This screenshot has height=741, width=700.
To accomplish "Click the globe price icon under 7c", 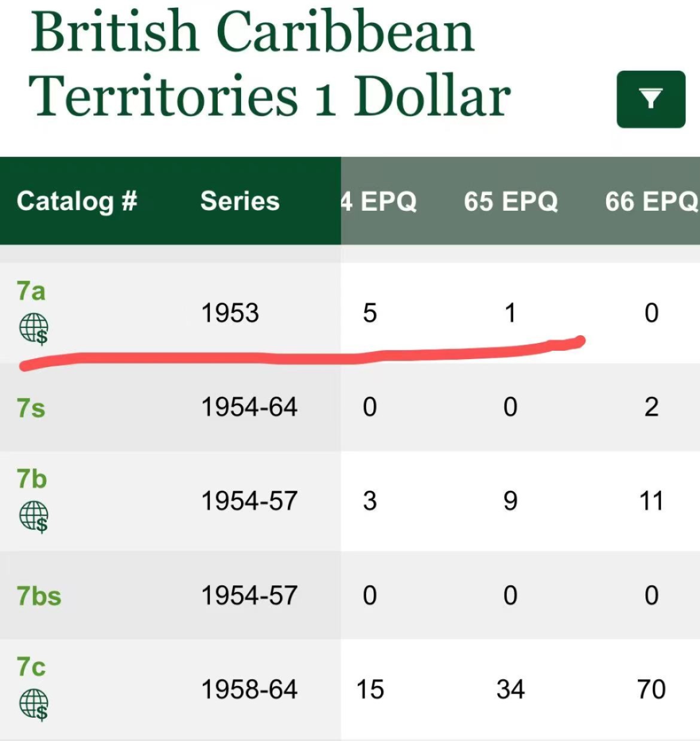I will point(34,704).
